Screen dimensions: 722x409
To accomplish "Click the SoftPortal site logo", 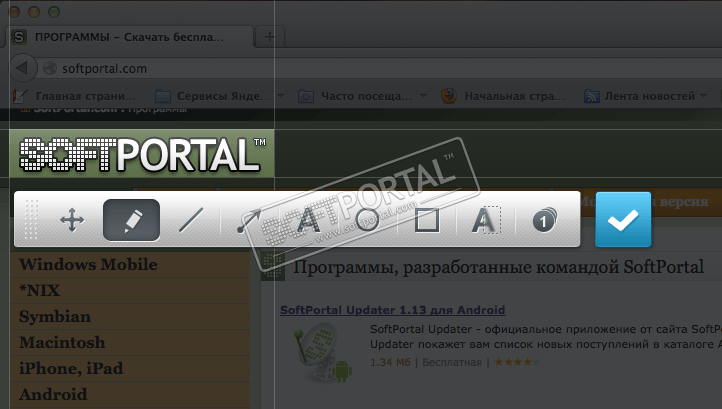I will click(142, 154).
